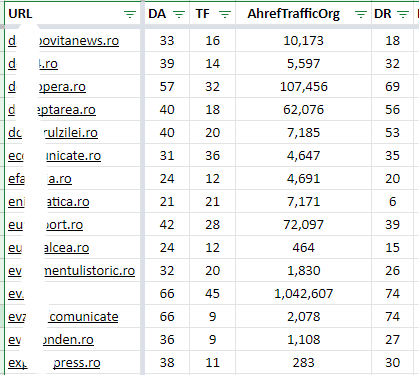Open the AhrefTrafficOrg filter icon

[361, 14]
